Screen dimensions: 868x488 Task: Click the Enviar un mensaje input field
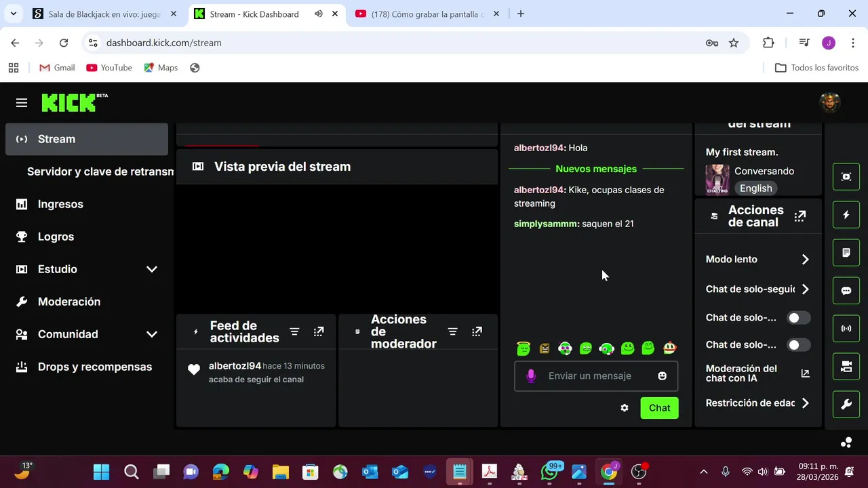tap(596, 376)
